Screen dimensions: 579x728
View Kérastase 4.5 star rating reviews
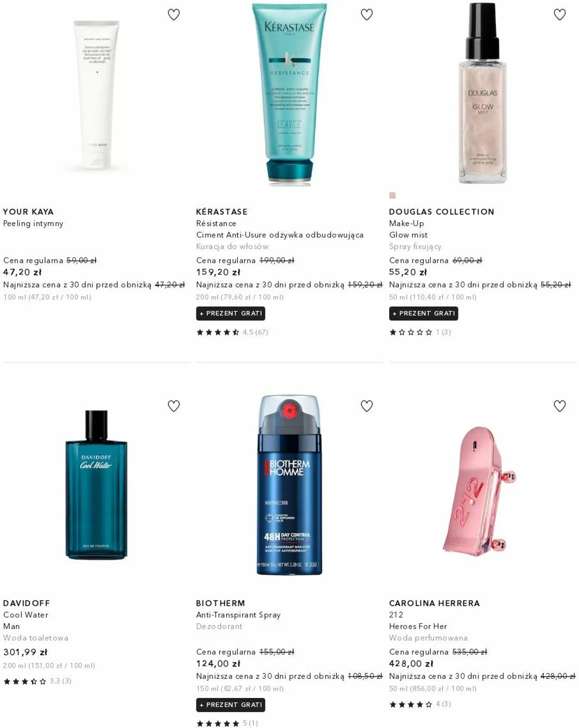point(232,332)
